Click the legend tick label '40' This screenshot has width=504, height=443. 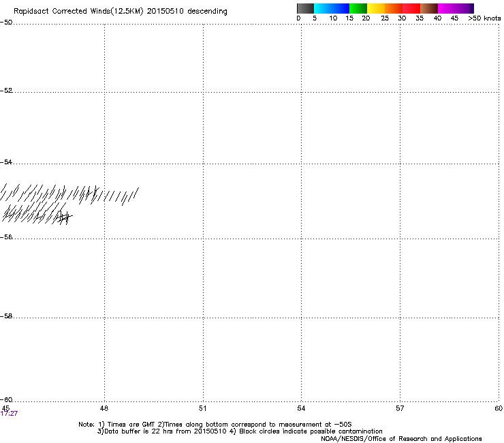pos(437,18)
